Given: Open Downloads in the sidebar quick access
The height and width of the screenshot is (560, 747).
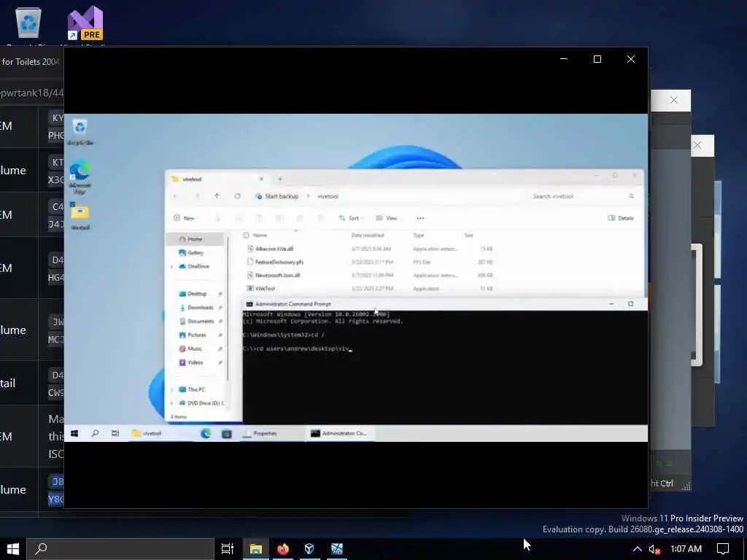Looking at the screenshot, I should pos(200,308).
